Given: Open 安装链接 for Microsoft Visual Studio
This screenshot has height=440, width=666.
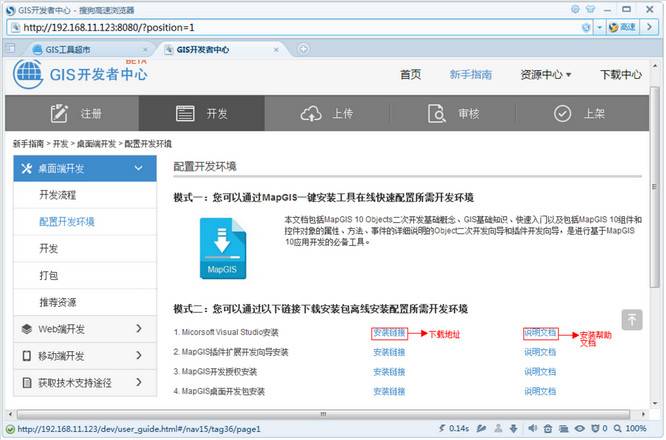Looking at the screenshot, I should pyautogui.click(x=389, y=333).
